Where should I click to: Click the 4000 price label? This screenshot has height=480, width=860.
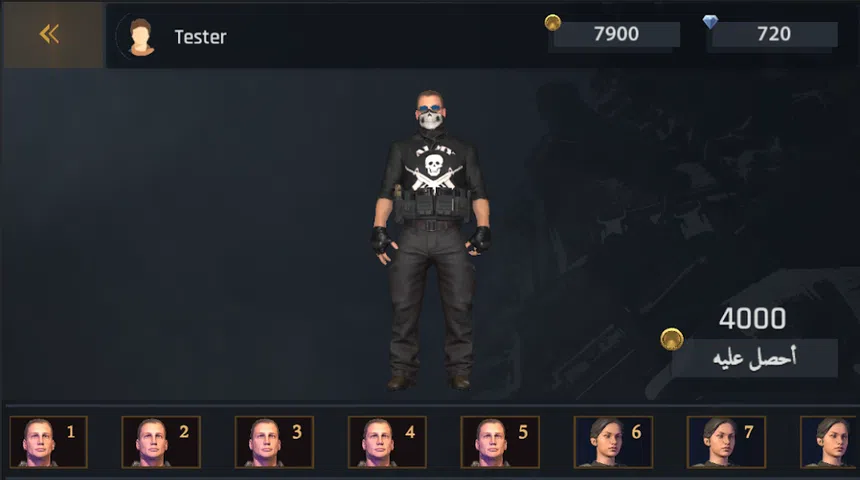[752, 318]
